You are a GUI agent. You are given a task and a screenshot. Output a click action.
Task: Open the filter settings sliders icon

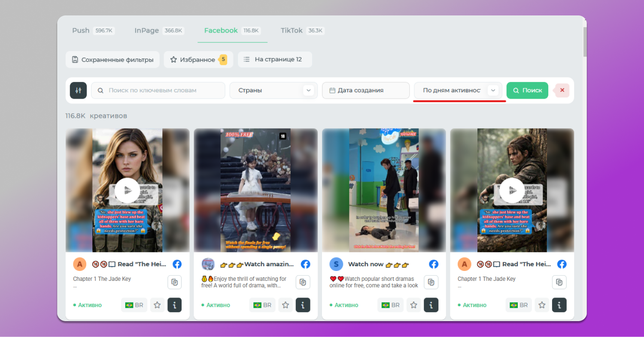tap(78, 90)
